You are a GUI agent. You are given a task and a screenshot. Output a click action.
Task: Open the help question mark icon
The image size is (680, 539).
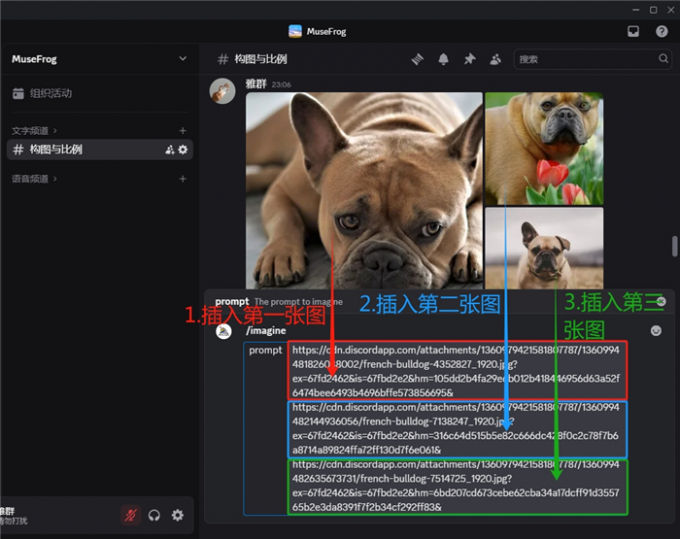click(662, 31)
